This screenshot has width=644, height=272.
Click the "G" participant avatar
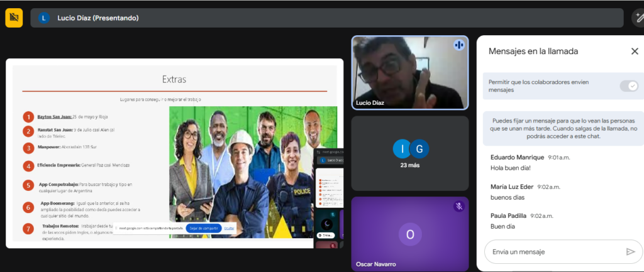click(419, 149)
